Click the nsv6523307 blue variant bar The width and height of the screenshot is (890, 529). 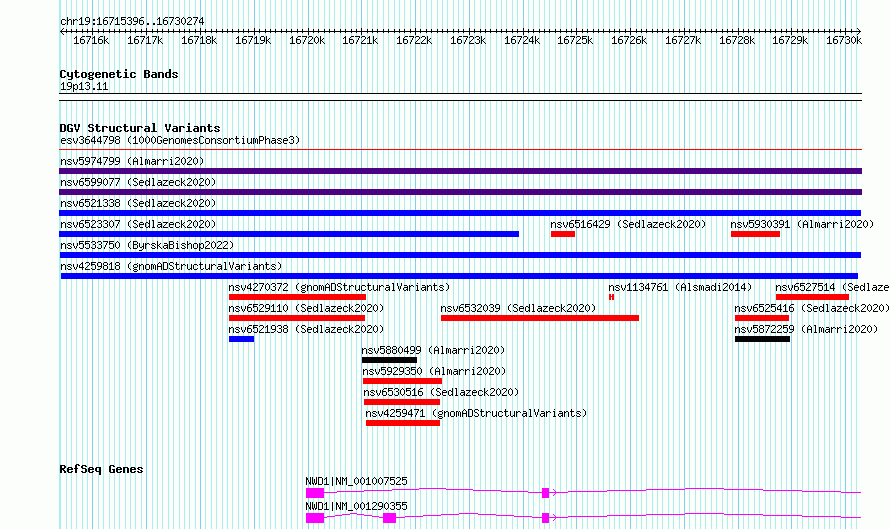coord(289,234)
